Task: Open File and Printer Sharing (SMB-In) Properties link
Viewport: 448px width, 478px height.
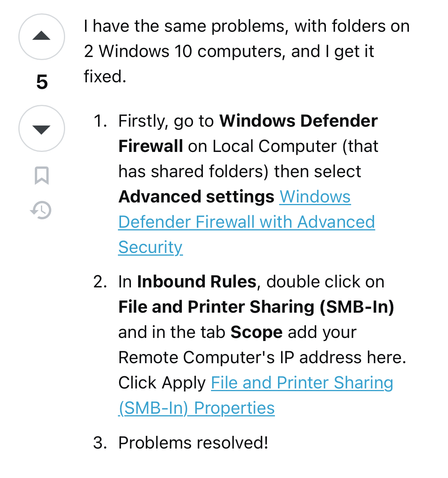Action: 302,383
